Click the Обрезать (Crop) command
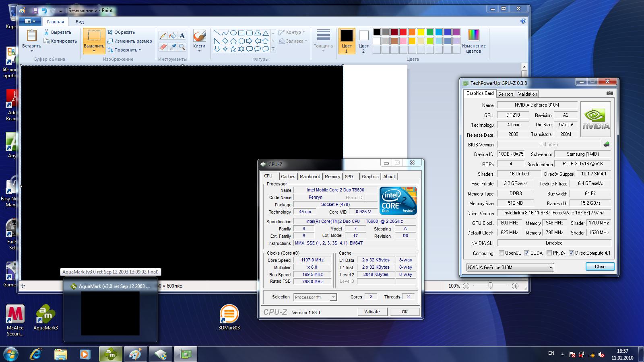644x362 pixels. (x=121, y=32)
